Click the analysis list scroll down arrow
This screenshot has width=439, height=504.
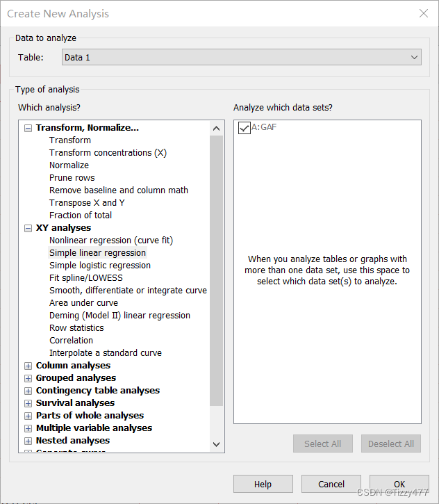[x=217, y=444]
